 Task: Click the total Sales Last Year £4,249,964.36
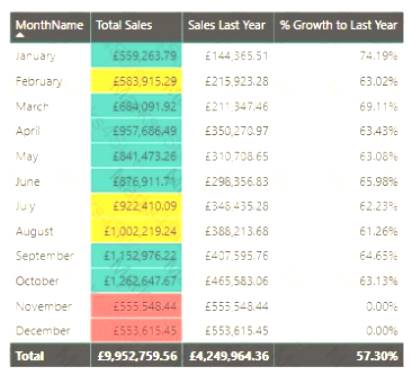[x=229, y=356]
